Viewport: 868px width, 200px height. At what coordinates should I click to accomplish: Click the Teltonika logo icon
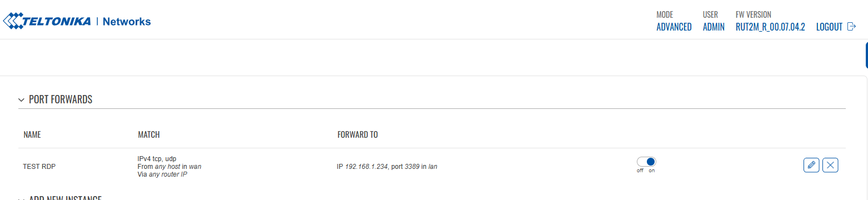coord(12,21)
